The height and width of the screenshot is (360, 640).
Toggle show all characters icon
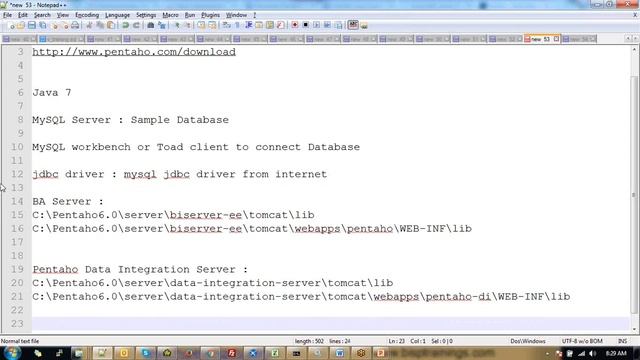[238, 25]
